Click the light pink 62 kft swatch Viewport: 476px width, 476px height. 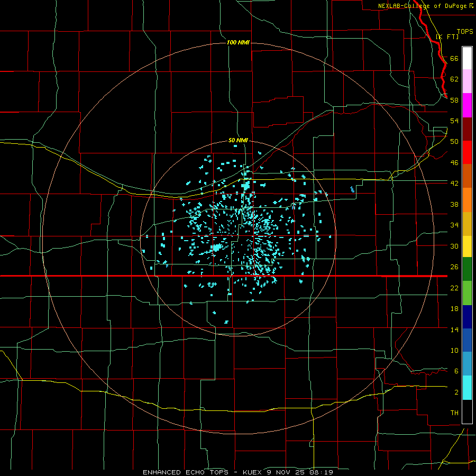click(467, 81)
